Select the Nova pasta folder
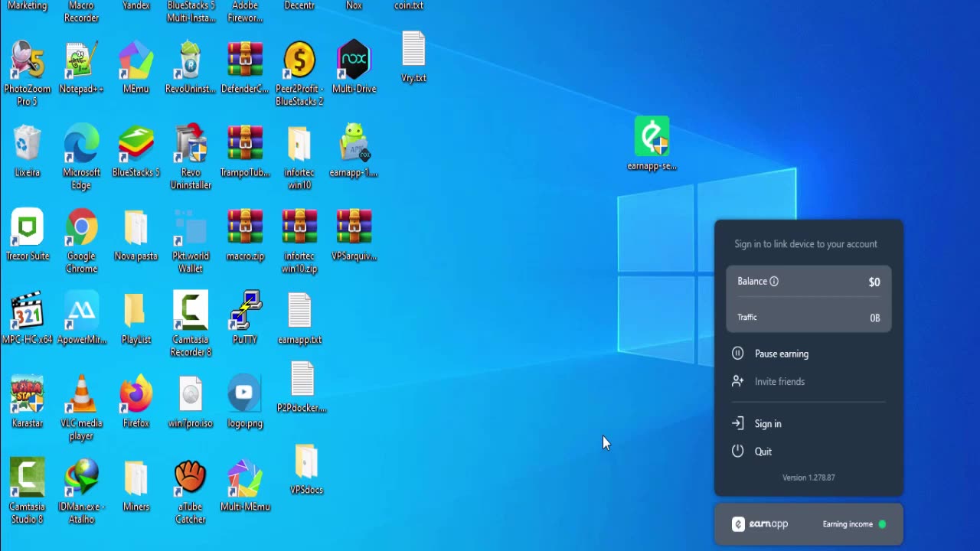The image size is (980, 551). pos(136,234)
